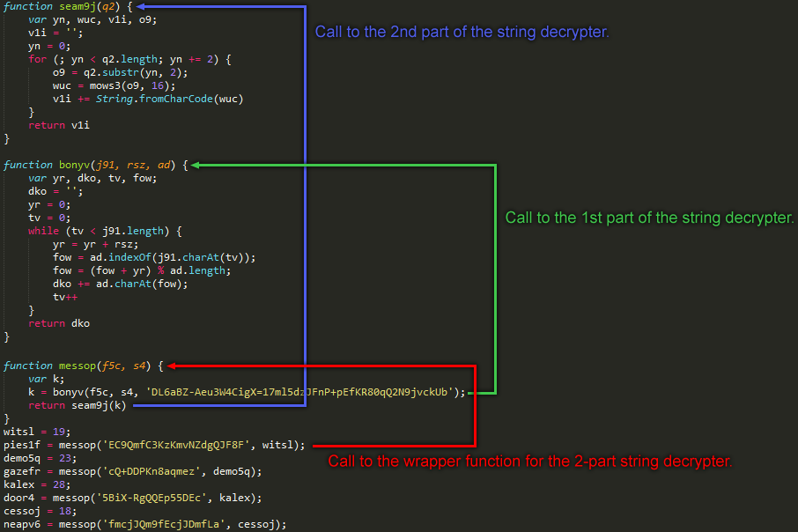
Task: Click the green annotation about 1st part decrypter
Action: 649,218
